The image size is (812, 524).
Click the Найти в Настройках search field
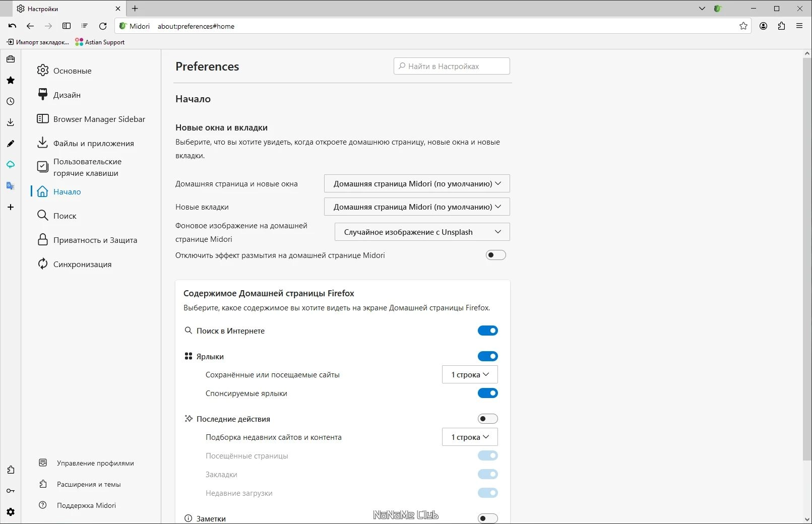coord(452,66)
